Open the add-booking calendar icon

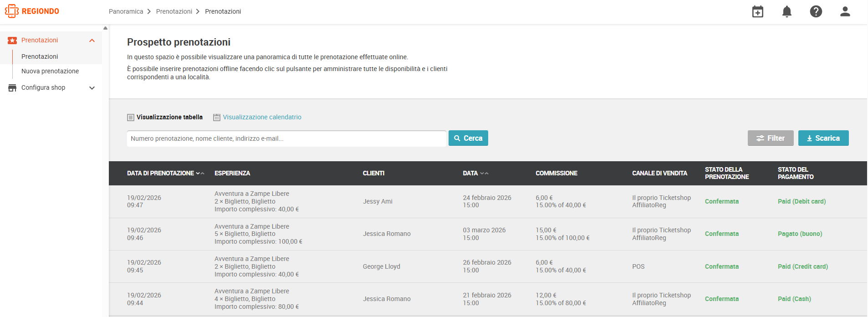pyautogui.click(x=758, y=11)
